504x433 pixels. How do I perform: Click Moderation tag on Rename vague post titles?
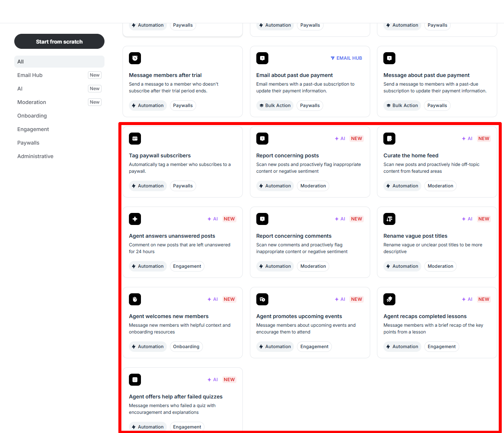click(x=440, y=266)
